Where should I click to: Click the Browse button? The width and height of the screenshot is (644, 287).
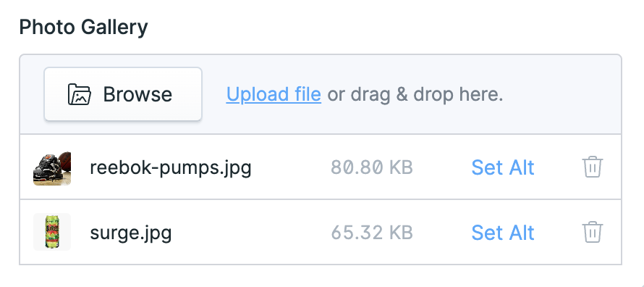[x=123, y=94]
